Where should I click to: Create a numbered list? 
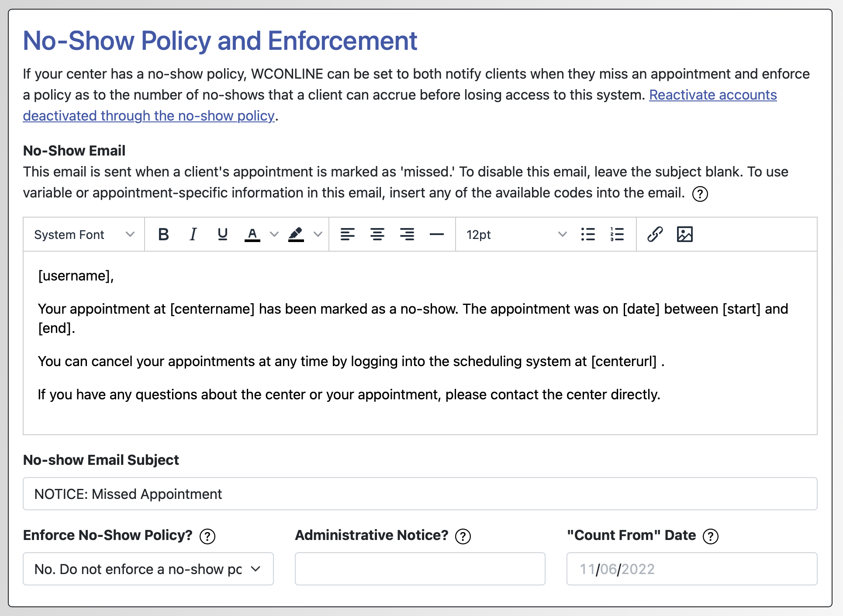(617, 235)
